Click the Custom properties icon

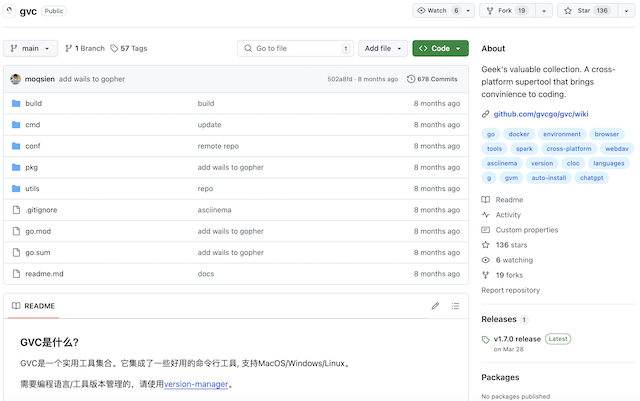tap(485, 230)
